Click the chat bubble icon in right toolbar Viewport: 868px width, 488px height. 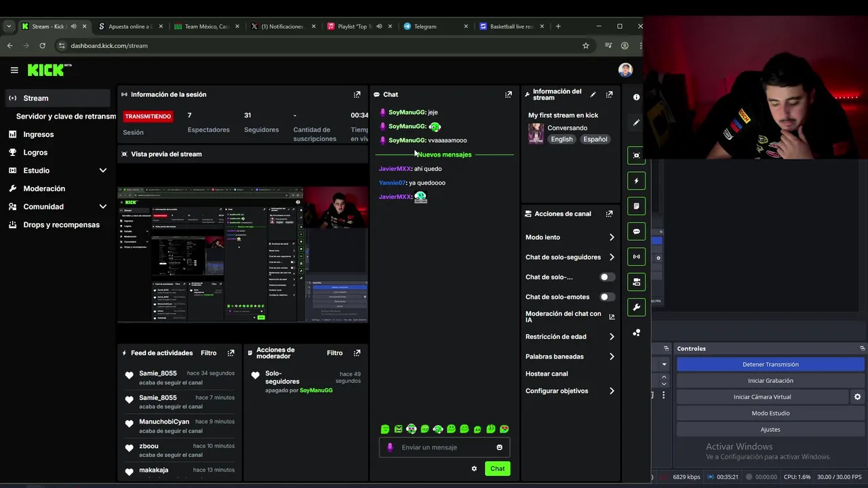pyautogui.click(x=636, y=232)
